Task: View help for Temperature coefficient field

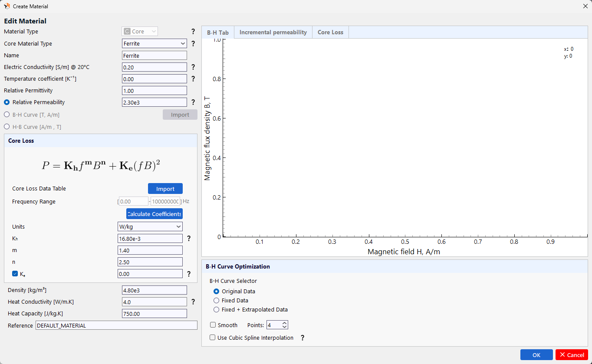Action: (193, 79)
